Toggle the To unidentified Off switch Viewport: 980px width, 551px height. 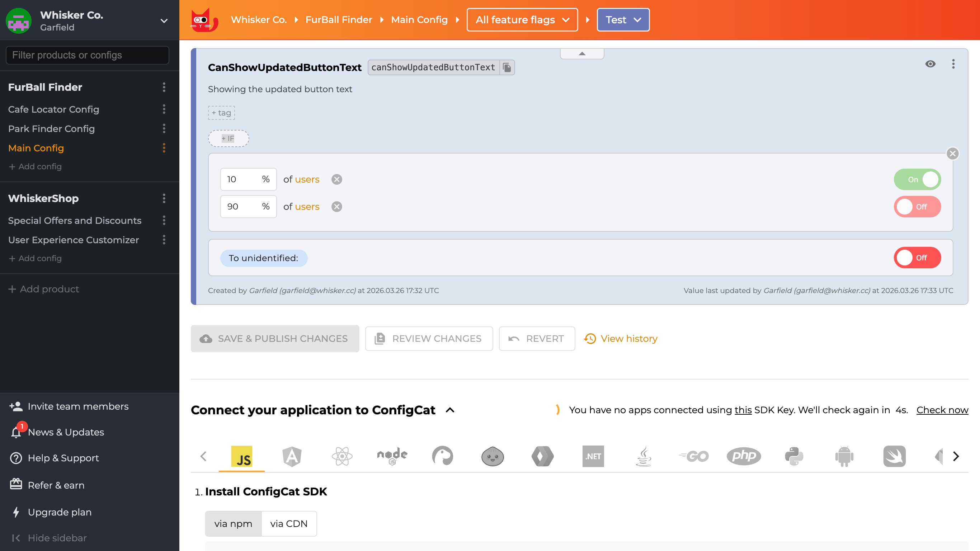pos(917,258)
